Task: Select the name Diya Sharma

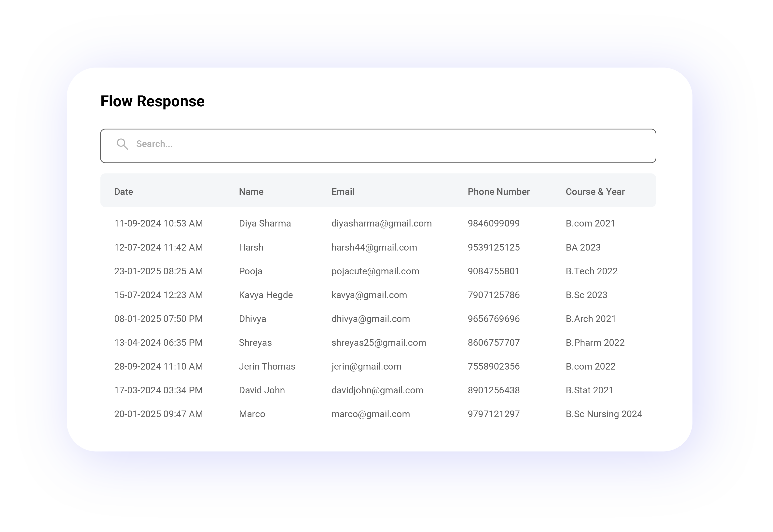Action: point(265,223)
